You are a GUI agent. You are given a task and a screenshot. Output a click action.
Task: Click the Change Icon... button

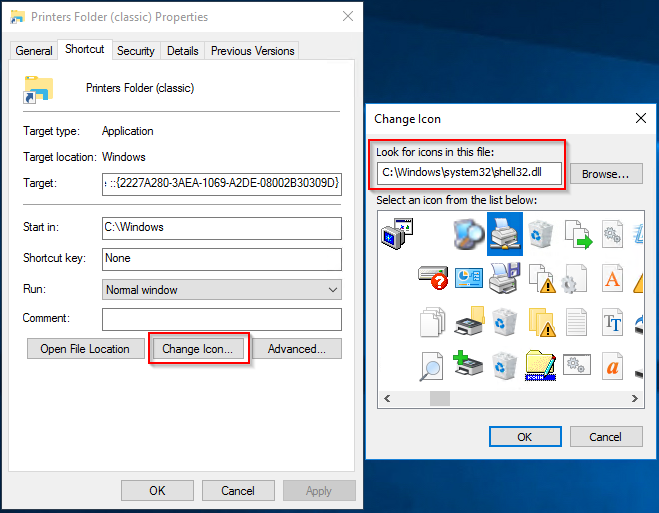198,349
